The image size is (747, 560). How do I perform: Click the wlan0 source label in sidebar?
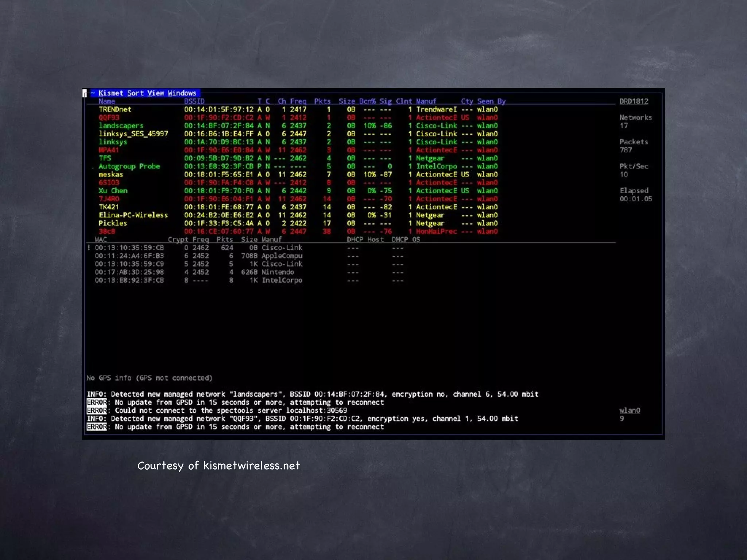[x=630, y=411]
